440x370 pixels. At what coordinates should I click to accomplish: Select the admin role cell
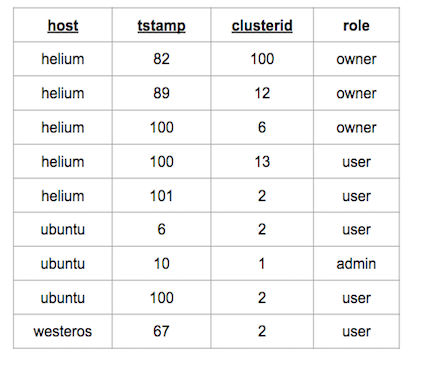click(356, 264)
